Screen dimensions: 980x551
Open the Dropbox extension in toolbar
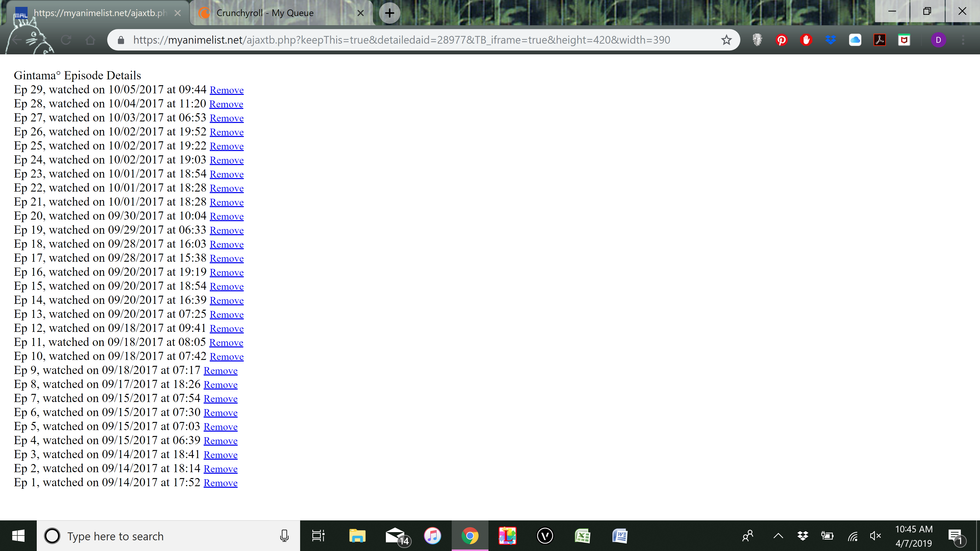point(830,40)
